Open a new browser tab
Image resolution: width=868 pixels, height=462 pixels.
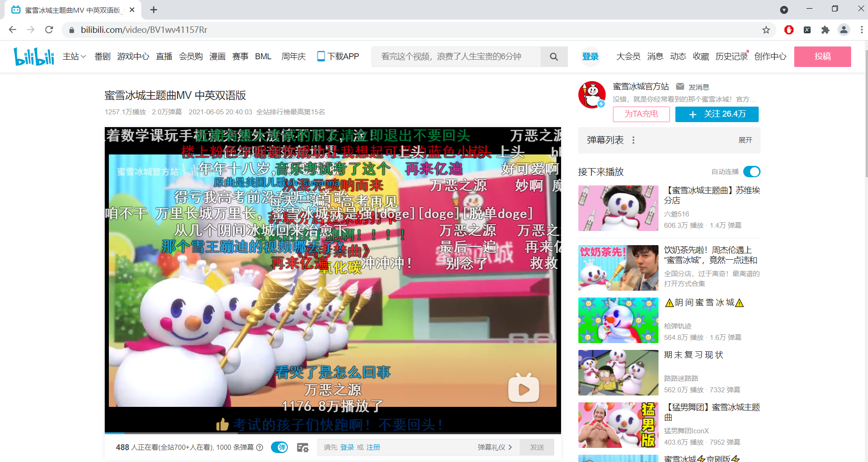[x=153, y=10]
